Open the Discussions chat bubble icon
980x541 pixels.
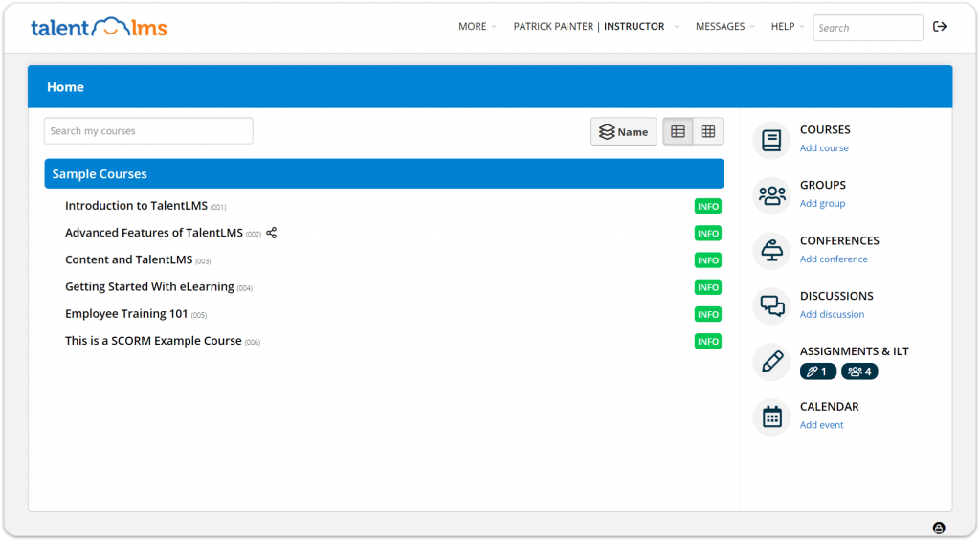click(771, 306)
